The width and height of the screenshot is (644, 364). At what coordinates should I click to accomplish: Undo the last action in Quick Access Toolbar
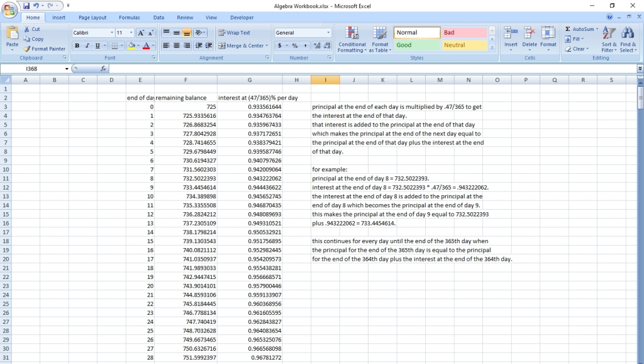click(36, 6)
